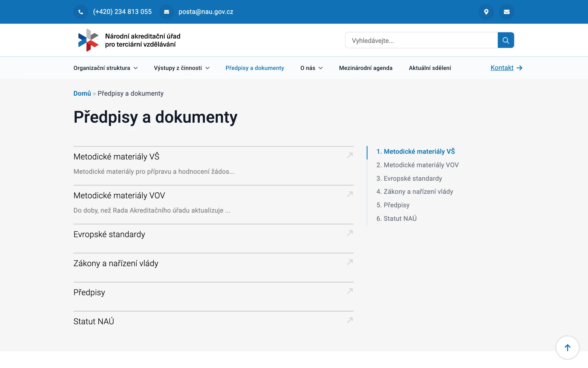This screenshot has height=368, width=588.
Task: Select sidebar item 2. Metodické materiály VOV
Action: click(417, 165)
